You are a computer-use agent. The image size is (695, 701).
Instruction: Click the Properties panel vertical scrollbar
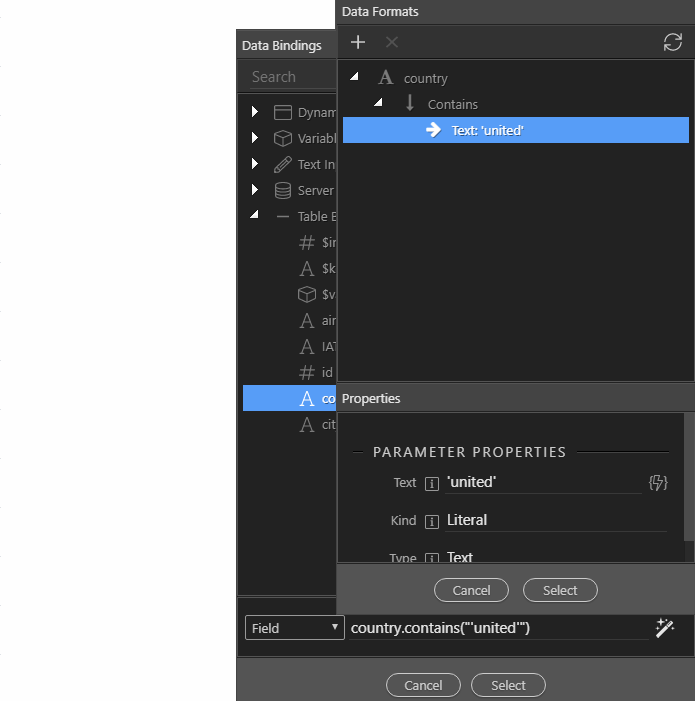tap(689, 476)
